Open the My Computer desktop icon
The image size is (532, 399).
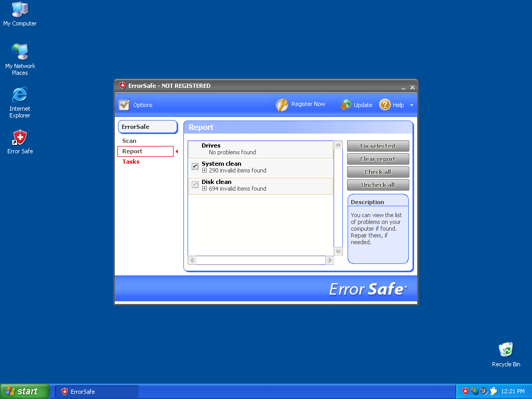coord(20,10)
